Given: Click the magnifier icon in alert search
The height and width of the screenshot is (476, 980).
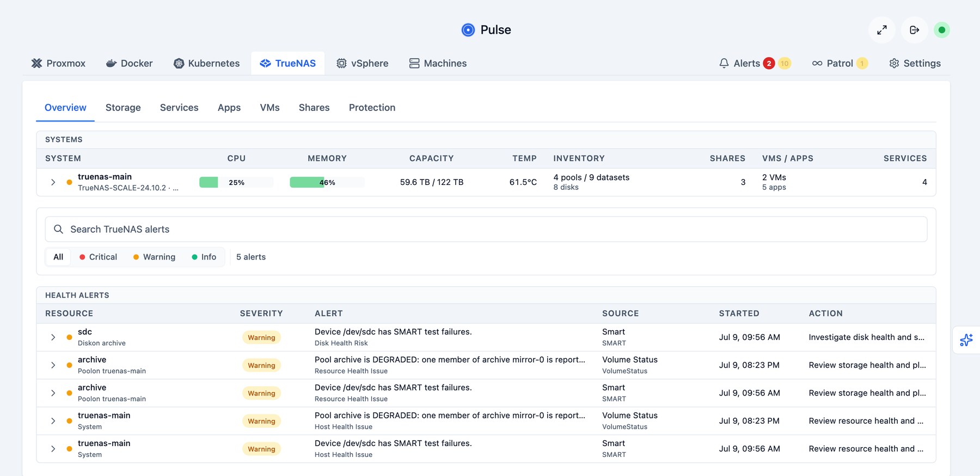Looking at the screenshot, I should 58,229.
